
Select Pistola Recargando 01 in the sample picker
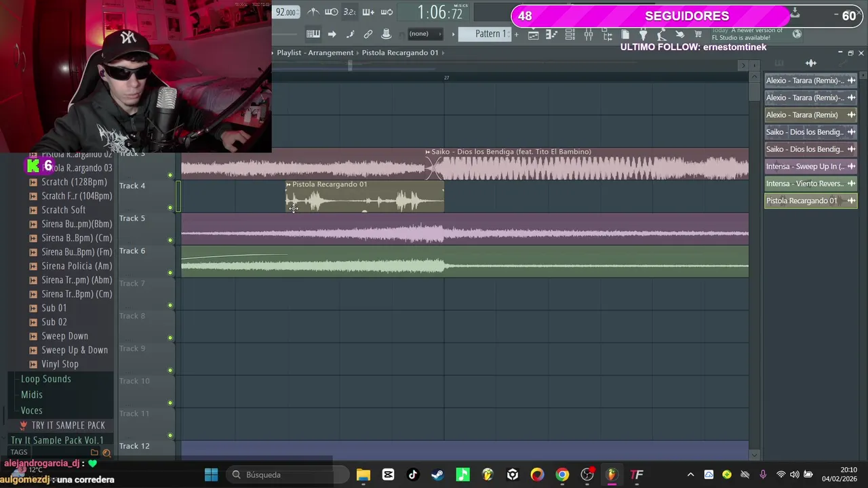click(x=810, y=201)
